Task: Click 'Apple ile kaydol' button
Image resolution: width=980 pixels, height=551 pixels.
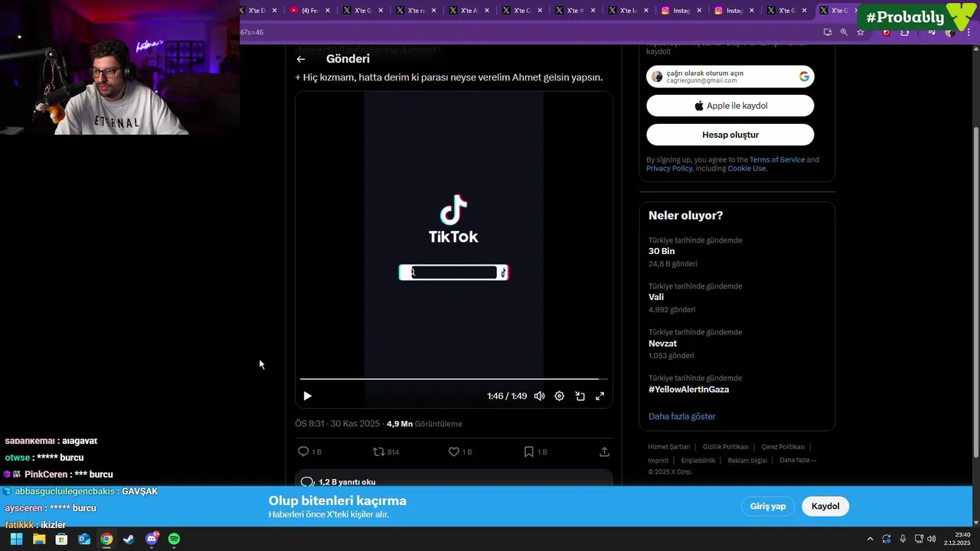Action: 730,106
